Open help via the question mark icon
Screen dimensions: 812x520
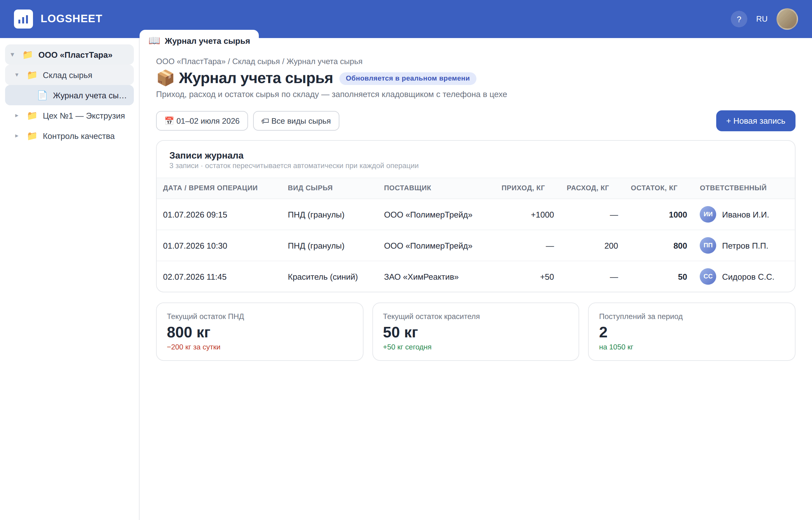[x=739, y=19]
